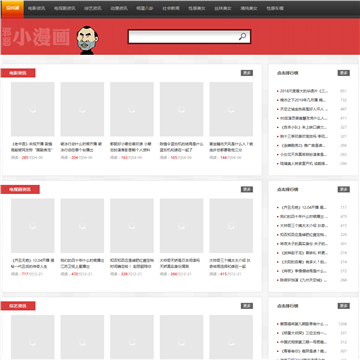
Task: Open the sidebar ranking entry with 268 clicks
Action: [x=304, y=280]
